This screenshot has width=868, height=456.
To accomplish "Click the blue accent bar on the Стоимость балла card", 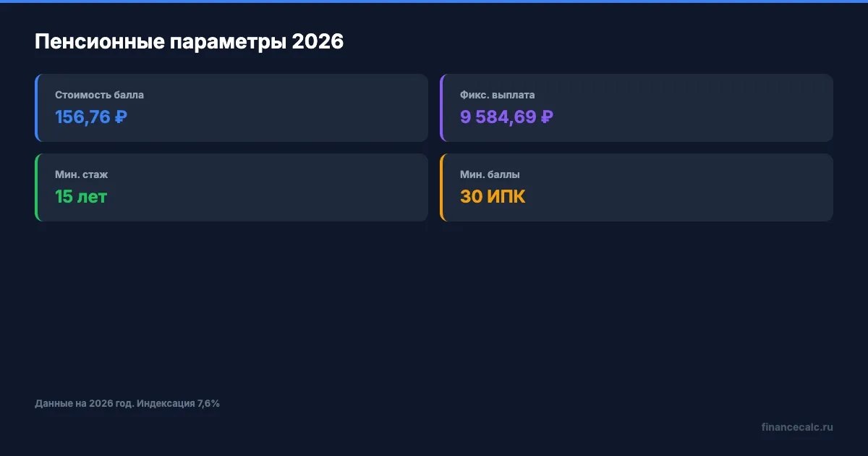I will coord(36,108).
